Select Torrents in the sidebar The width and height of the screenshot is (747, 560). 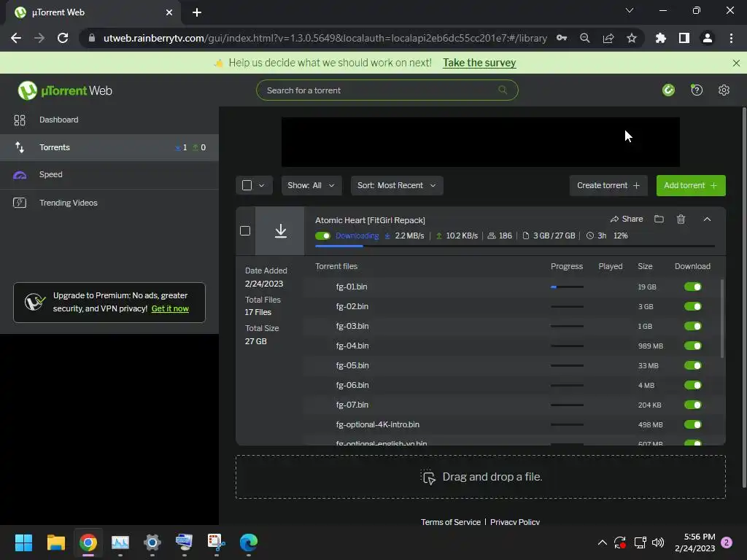click(109, 147)
